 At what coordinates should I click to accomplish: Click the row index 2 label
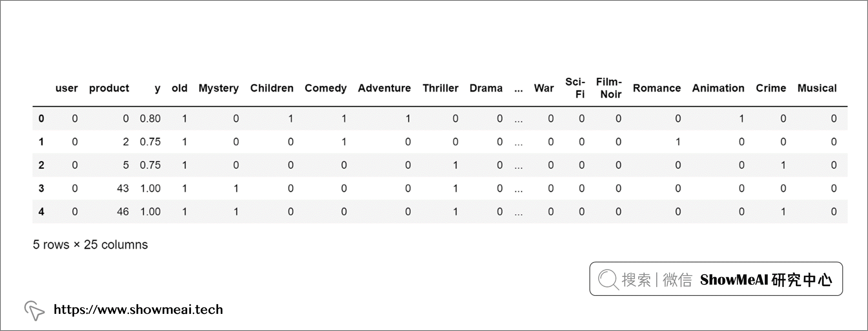(x=41, y=165)
